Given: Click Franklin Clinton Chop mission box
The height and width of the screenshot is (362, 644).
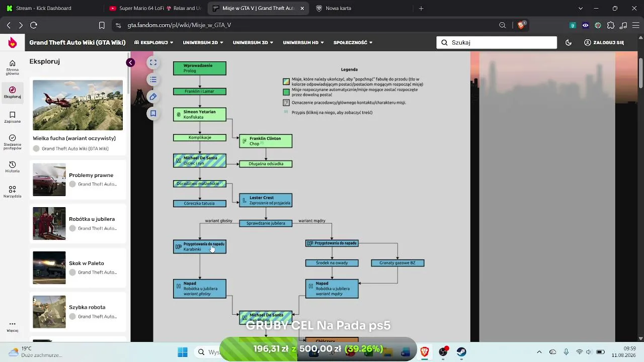Looking at the screenshot, I should (266, 141).
